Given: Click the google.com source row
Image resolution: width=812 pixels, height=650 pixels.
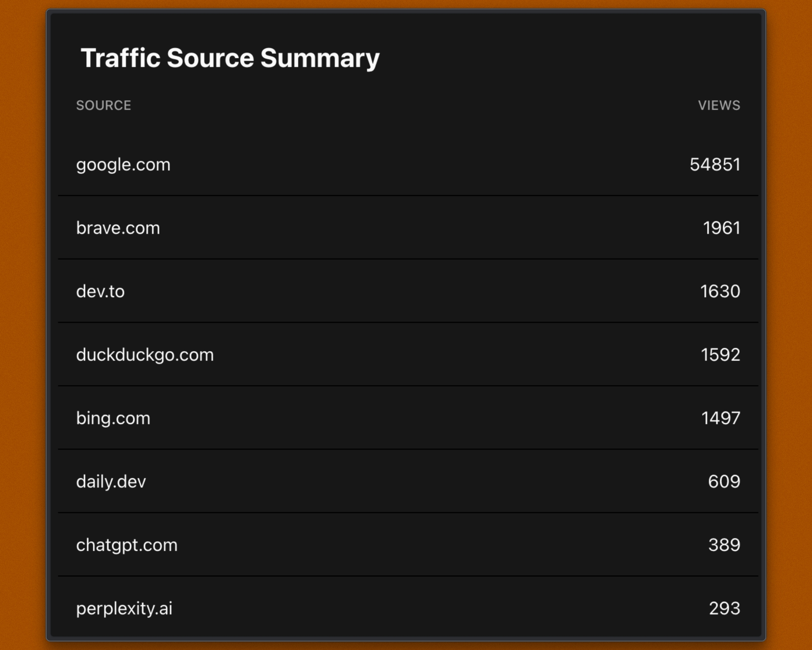Looking at the screenshot, I should tap(408, 164).
